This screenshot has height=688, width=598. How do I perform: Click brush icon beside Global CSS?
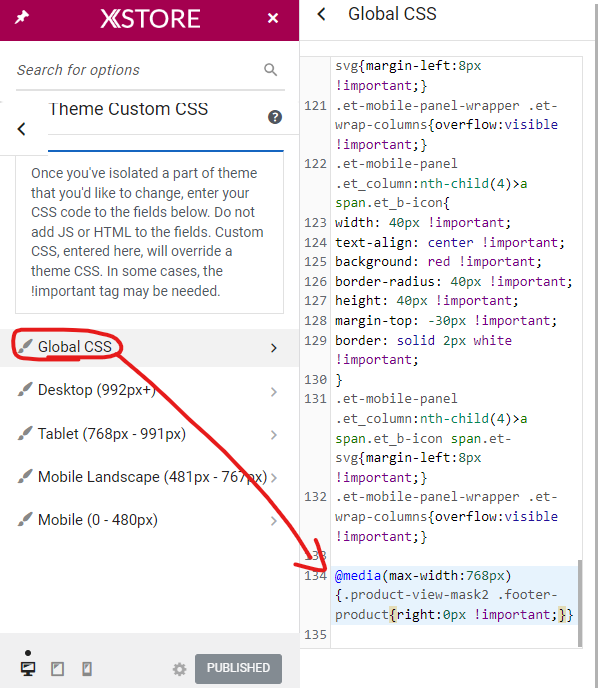(25, 346)
